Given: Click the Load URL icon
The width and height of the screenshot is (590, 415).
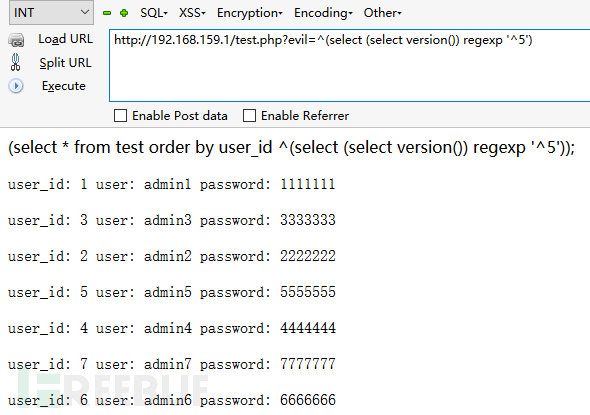Looking at the screenshot, I should tap(16, 40).
